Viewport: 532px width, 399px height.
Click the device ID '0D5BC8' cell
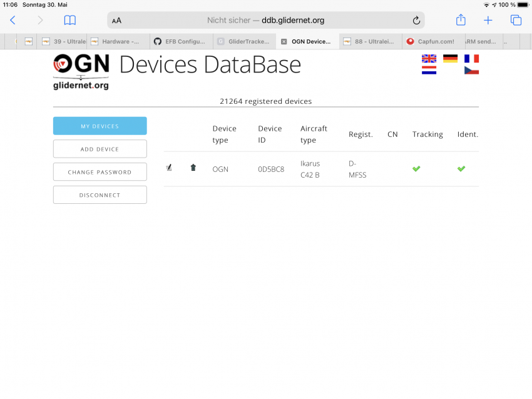pyautogui.click(x=271, y=169)
